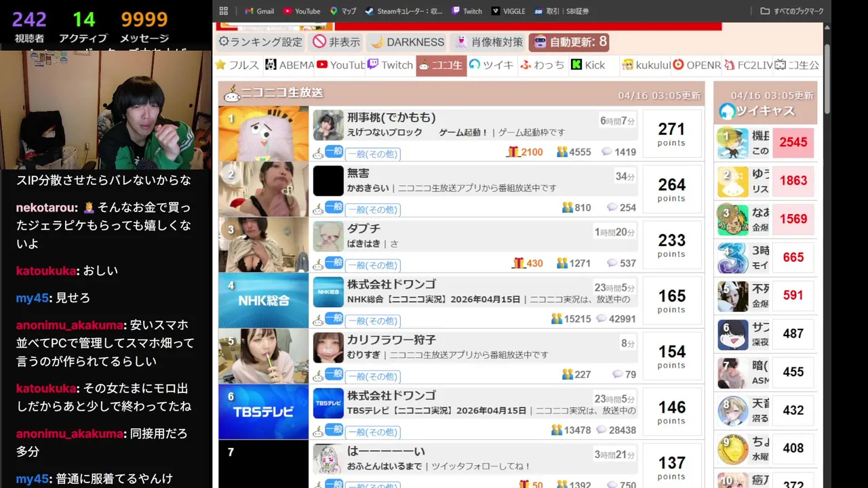Click gift icon showing 430
868x488 pixels.
coord(519,263)
